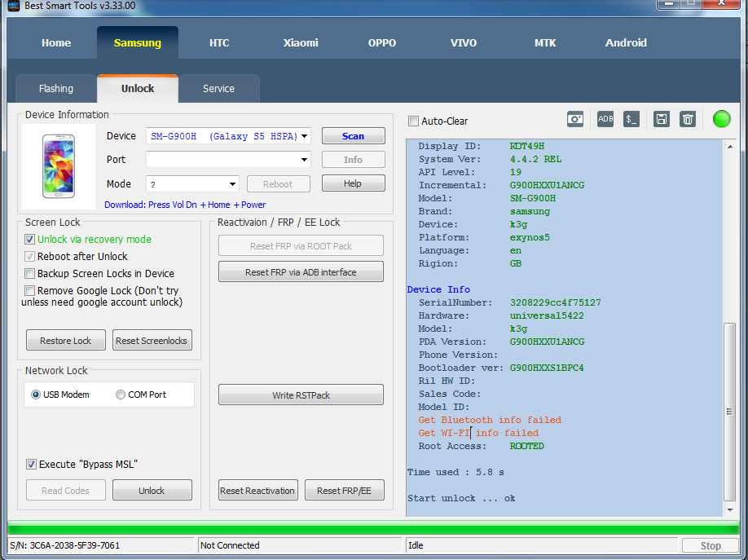Screen dimensions: 748x560
Task: Click the Reset Reactivation button
Action: click(x=257, y=490)
